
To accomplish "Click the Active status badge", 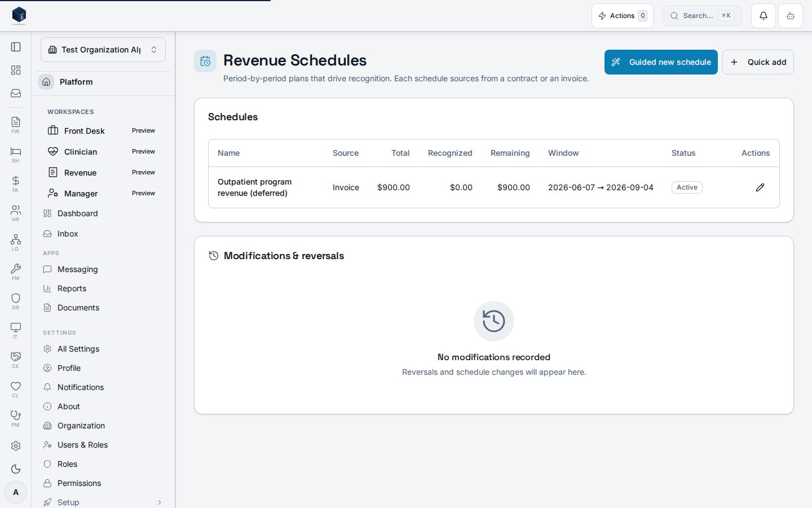I will [x=687, y=187].
